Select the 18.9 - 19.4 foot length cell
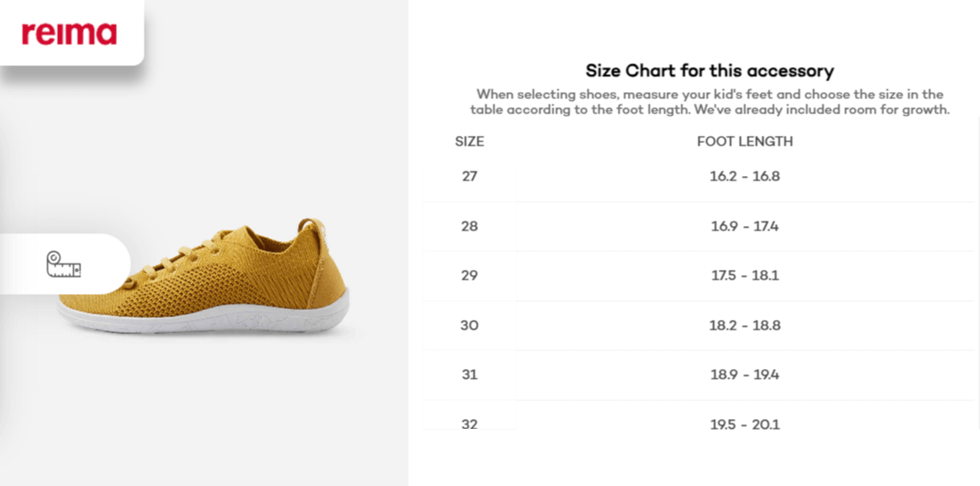 (x=744, y=375)
